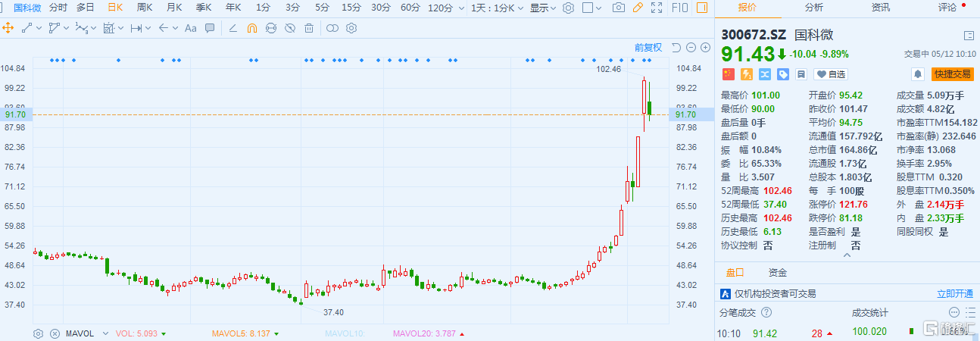Open help icon beside 分笔成交
This screenshot has width=980, height=341.
coord(766,311)
